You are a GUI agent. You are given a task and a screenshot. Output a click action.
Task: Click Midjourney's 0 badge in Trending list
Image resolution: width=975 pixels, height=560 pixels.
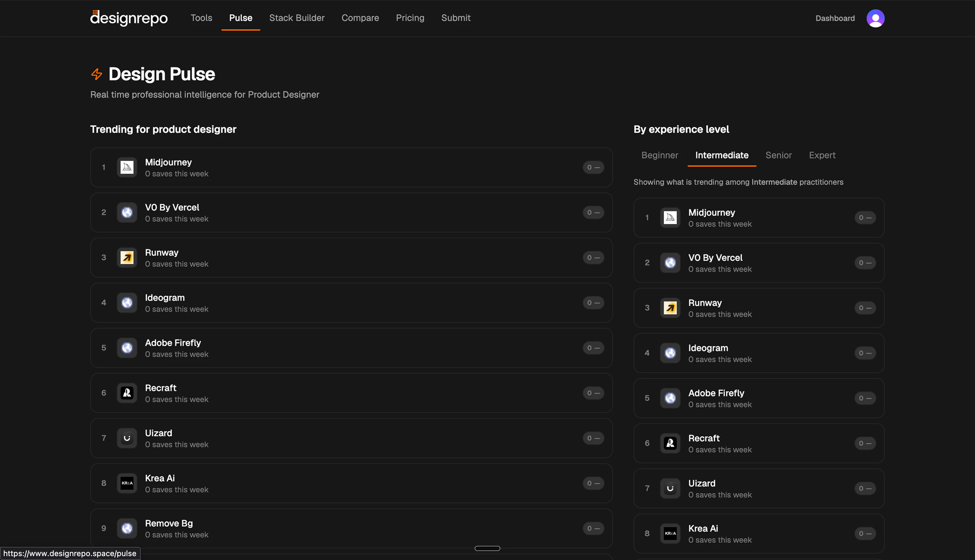pos(593,167)
